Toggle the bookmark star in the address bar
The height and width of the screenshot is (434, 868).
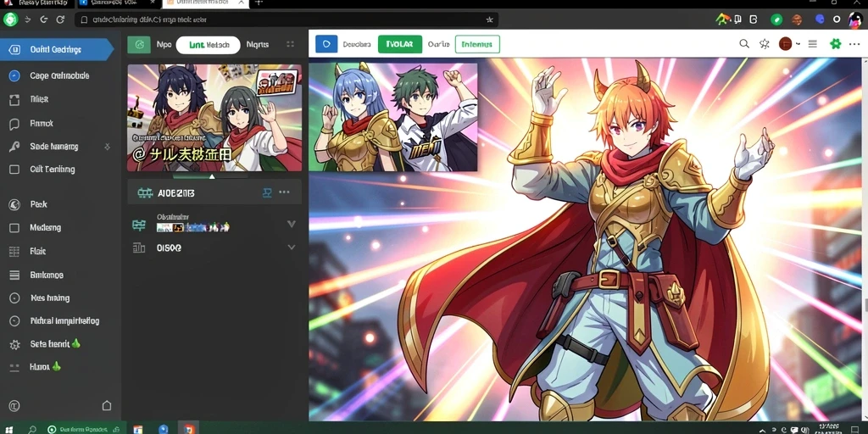point(489,19)
